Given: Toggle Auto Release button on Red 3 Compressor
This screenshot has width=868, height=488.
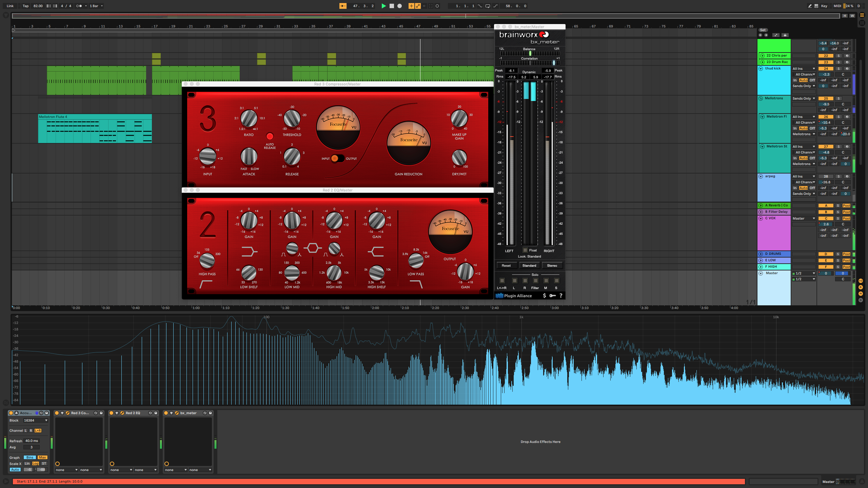Looking at the screenshot, I should coord(270,136).
